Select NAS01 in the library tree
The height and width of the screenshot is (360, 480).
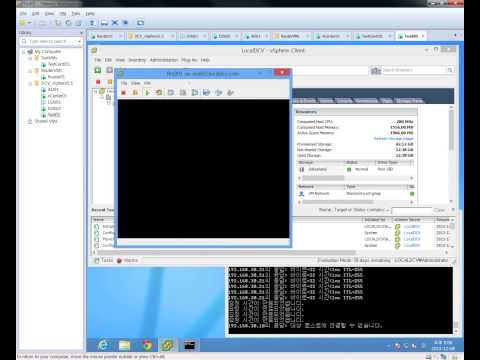point(53,115)
